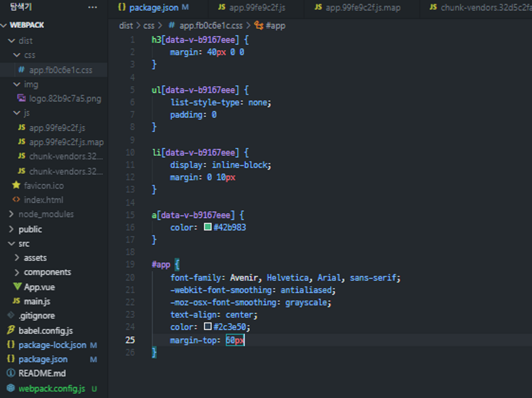
Task: Click the .gitignore diamond icon
Action: pyautogui.click(x=11, y=315)
